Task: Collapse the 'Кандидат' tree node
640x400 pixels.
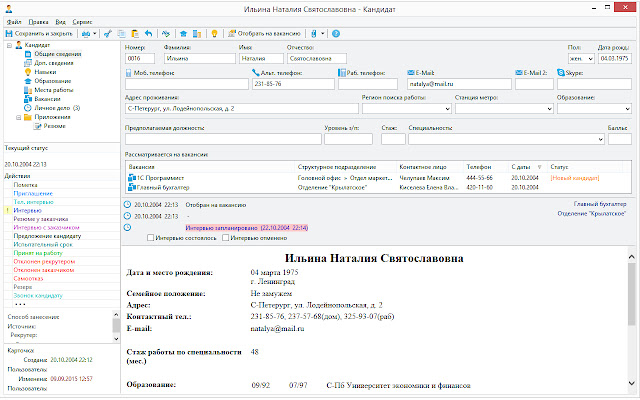Action: [9, 46]
